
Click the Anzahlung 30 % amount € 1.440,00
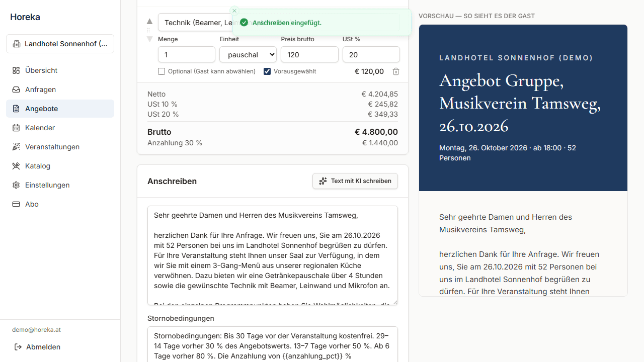click(380, 143)
